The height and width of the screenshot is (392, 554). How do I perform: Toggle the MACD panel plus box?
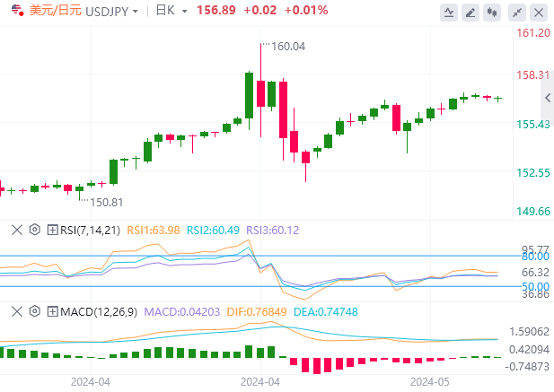tap(52, 311)
